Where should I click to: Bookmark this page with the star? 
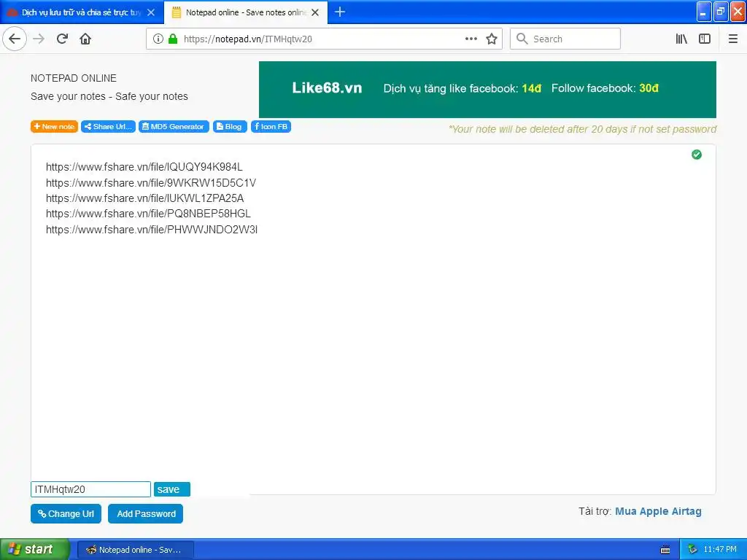coord(492,39)
